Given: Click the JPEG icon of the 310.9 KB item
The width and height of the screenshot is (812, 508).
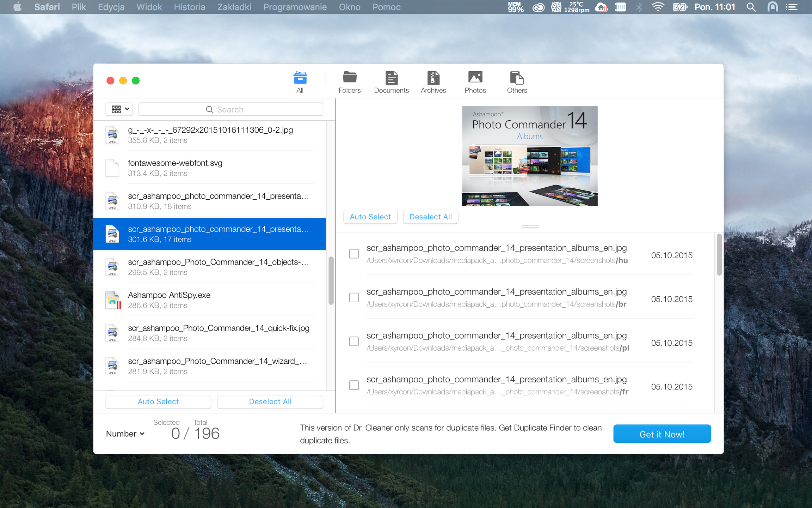Looking at the screenshot, I should (x=112, y=201).
